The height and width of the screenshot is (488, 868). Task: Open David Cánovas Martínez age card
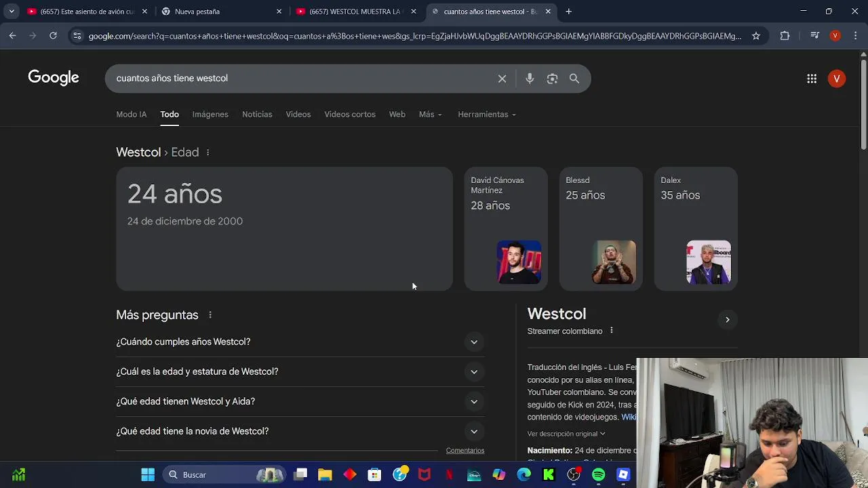click(x=506, y=229)
